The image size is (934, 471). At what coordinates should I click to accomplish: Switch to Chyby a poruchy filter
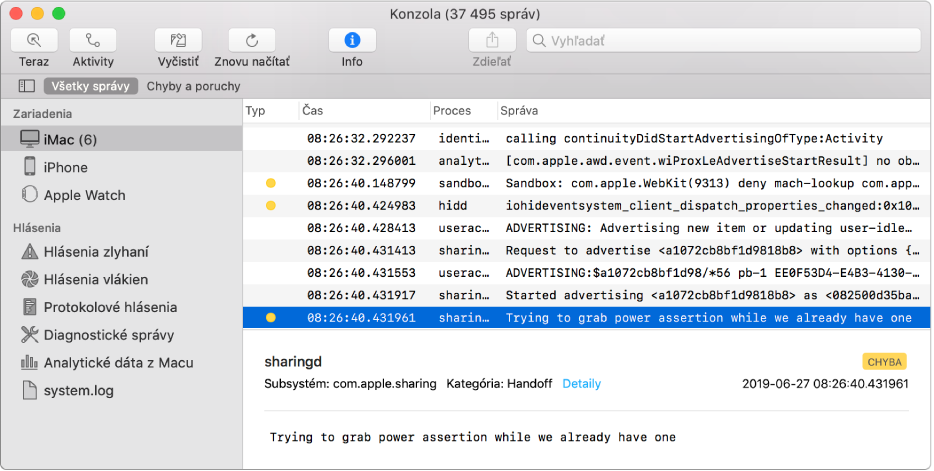(194, 86)
